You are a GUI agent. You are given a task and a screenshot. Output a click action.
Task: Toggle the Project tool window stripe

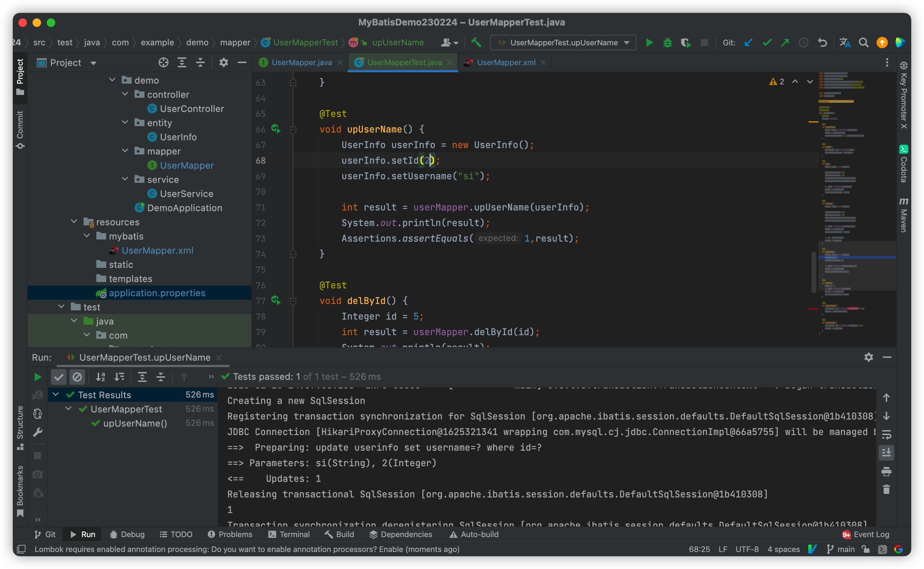point(20,77)
